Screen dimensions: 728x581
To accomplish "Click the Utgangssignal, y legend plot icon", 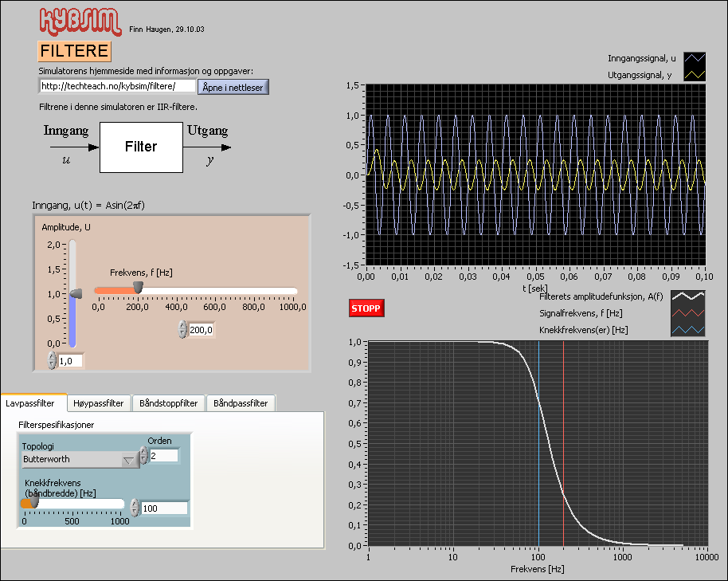I will [x=695, y=75].
